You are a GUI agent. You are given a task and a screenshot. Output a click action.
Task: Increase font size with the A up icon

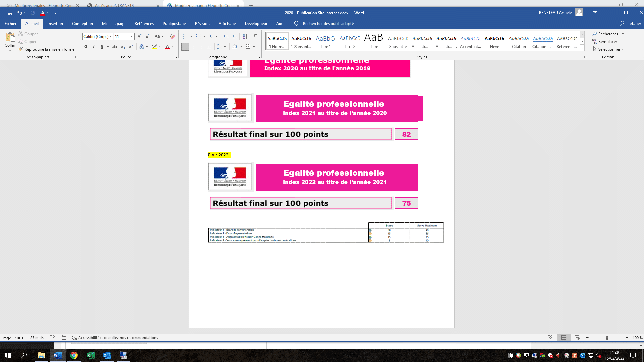139,36
